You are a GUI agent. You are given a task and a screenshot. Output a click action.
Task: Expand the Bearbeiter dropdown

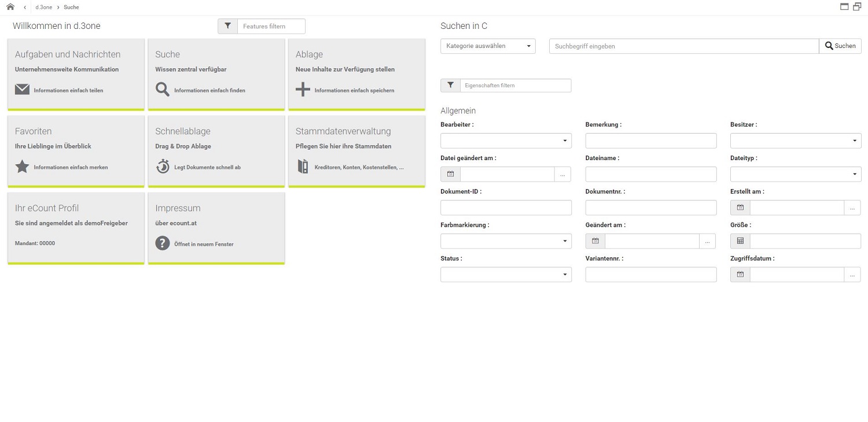[x=506, y=140]
